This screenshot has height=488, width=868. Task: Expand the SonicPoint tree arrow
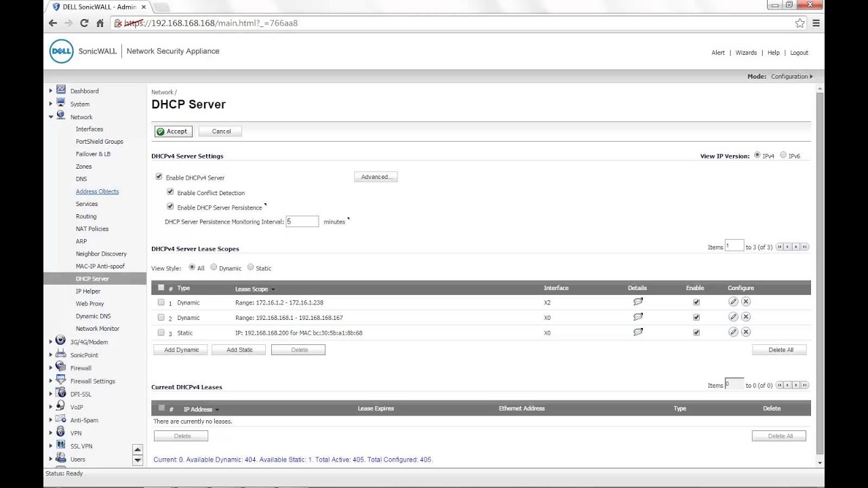(50, 354)
